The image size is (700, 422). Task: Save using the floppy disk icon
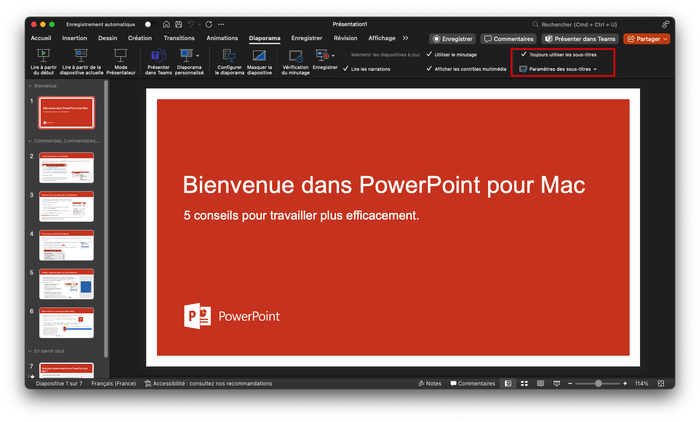click(x=178, y=24)
